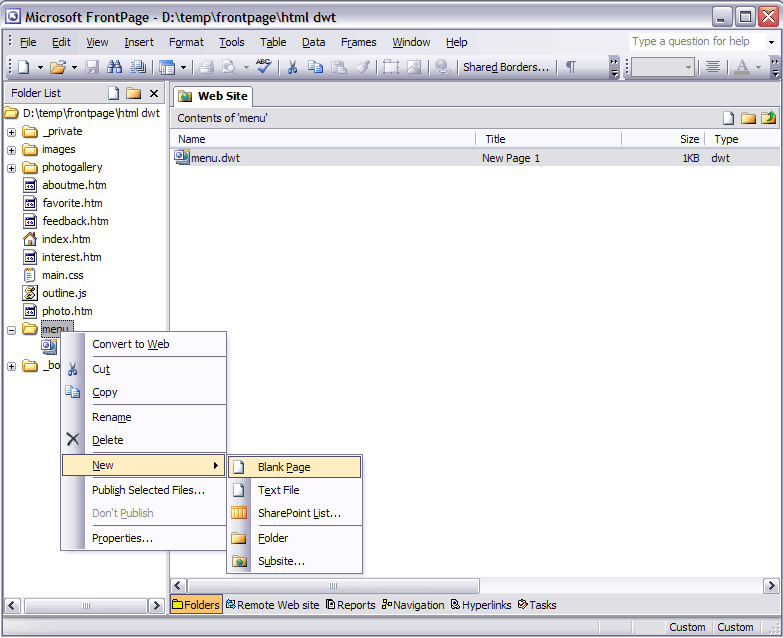
Task: Click the Toggle Pane toolbar icon
Action: pyautogui.click(x=167, y=67)
